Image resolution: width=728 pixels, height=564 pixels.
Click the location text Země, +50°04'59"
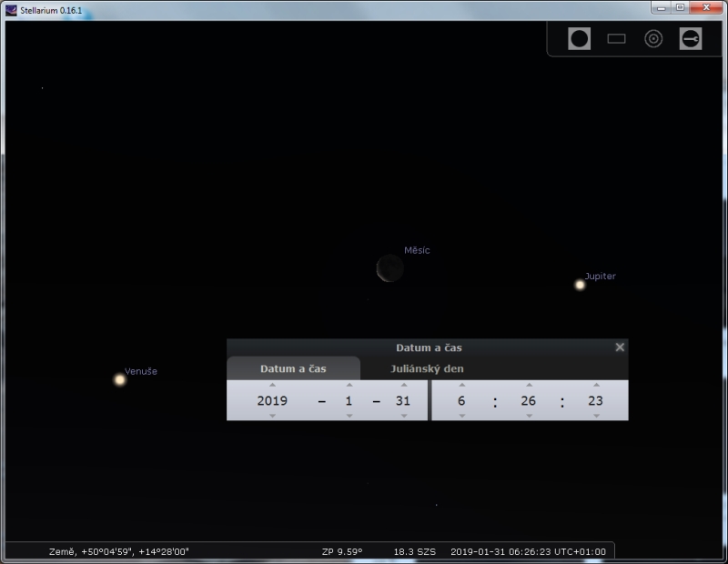[x=119, y=551]
